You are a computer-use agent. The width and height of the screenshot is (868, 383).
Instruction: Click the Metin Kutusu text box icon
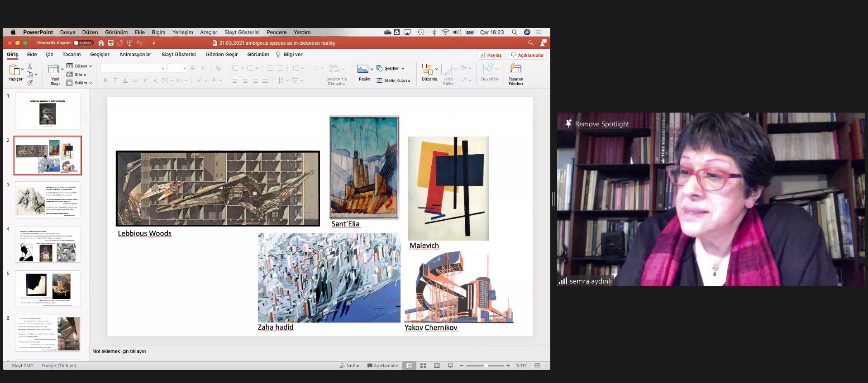coord(380,80)
